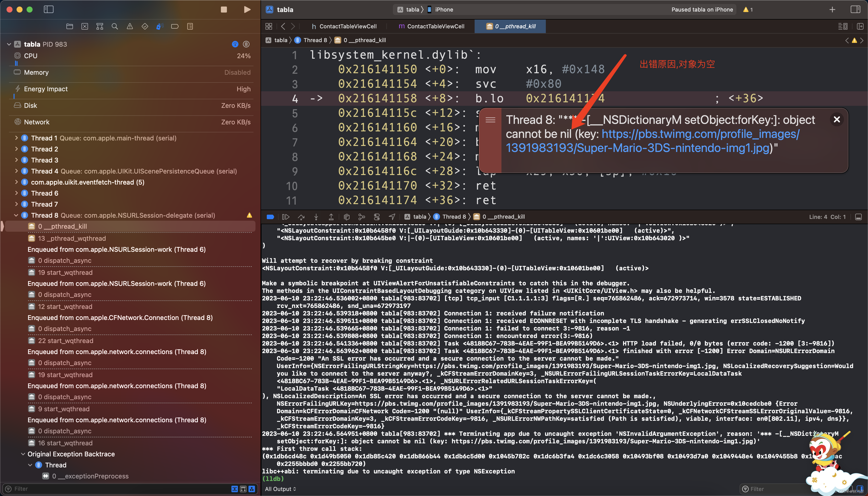This screenshot has height=496, width=868.
Task: Open the Breakpoint navigator tab icon
Action: 175,26
